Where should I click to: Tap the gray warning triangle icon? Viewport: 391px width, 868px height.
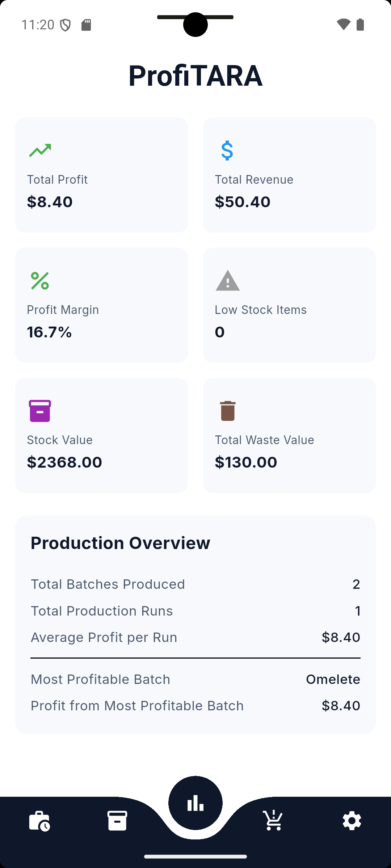228,281
